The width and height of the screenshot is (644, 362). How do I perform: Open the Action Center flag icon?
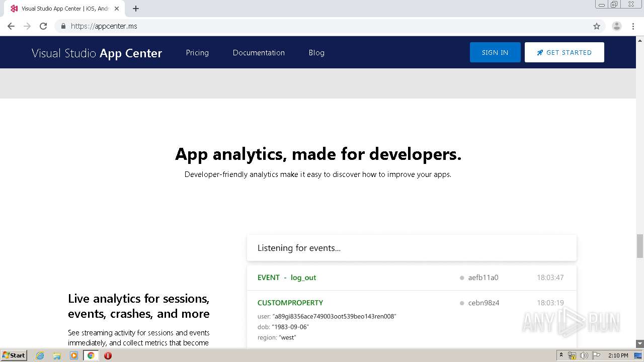pos(595,355)
